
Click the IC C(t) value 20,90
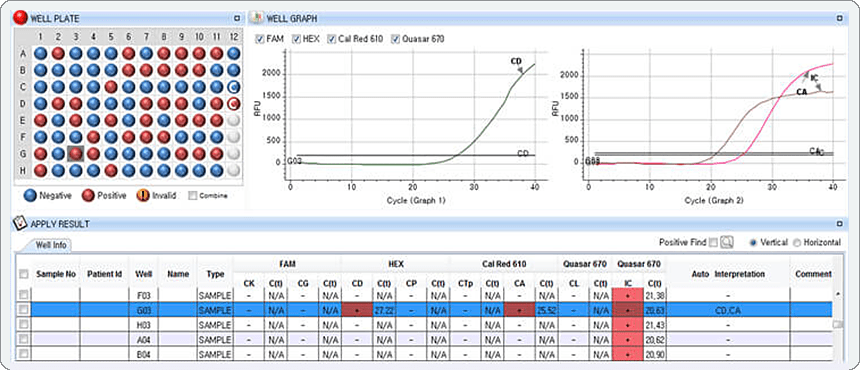[654, 354]
